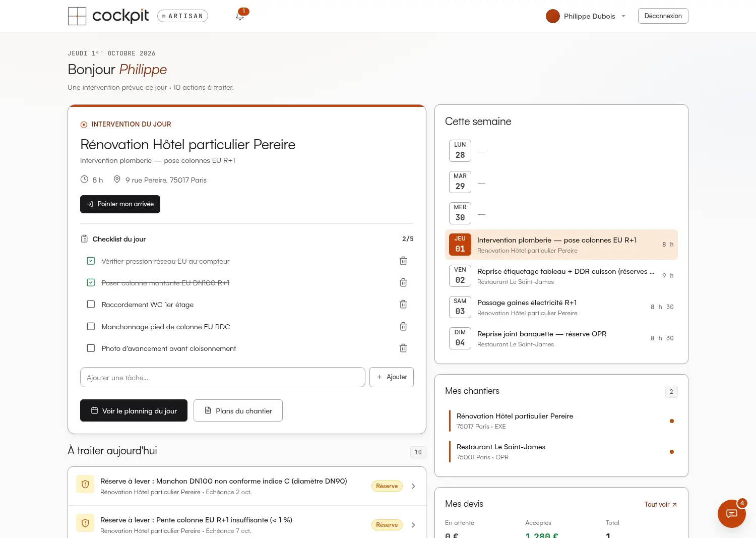The image size is (756, 538).
Task: Click the ARTISAN role badge
Action: tap(182, 16)
